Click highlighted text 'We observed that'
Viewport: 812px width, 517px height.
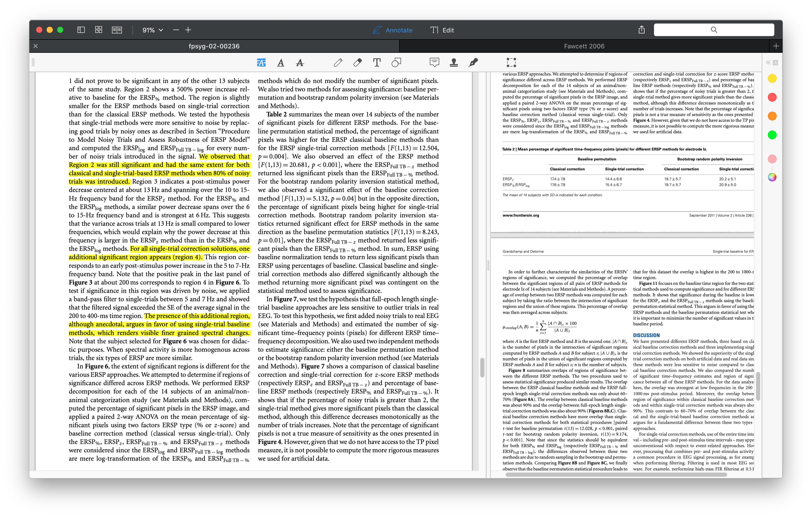[224, 156]
